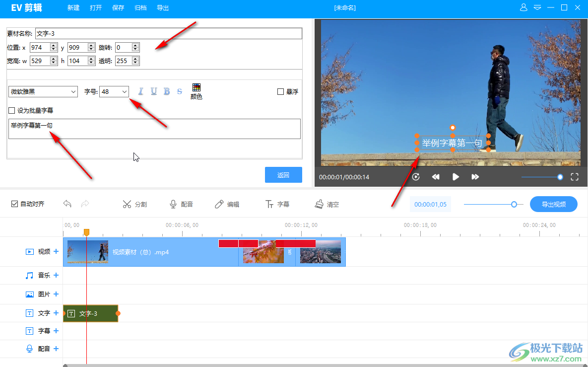588x367 pixels.
Task: Click the rotation input field
Action: pos(124,48)
